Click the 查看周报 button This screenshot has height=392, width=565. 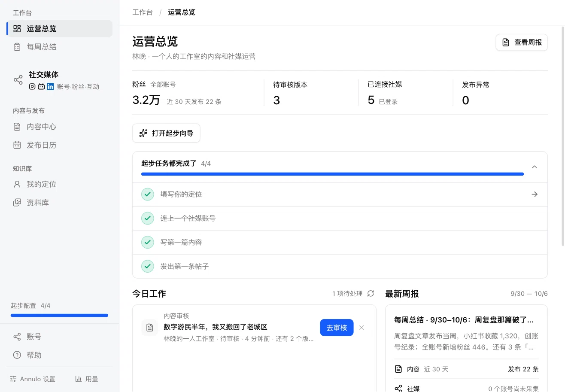(522, 43)
